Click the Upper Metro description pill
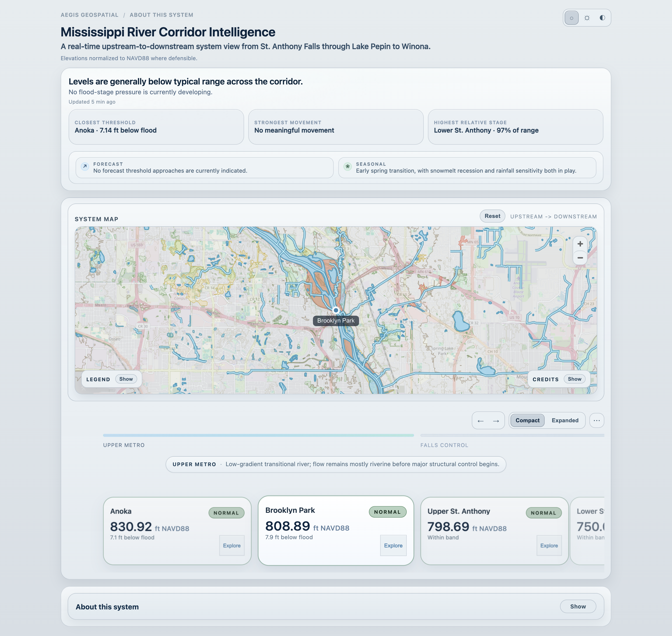The image size is (672, 636). [x=336, y=464]
